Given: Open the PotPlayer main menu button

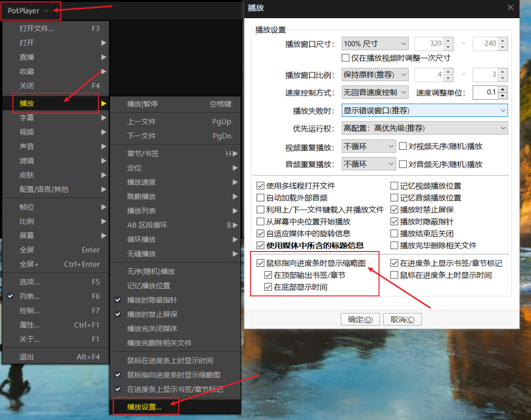Looking at the screenshot, I should [x=28, y=11].
